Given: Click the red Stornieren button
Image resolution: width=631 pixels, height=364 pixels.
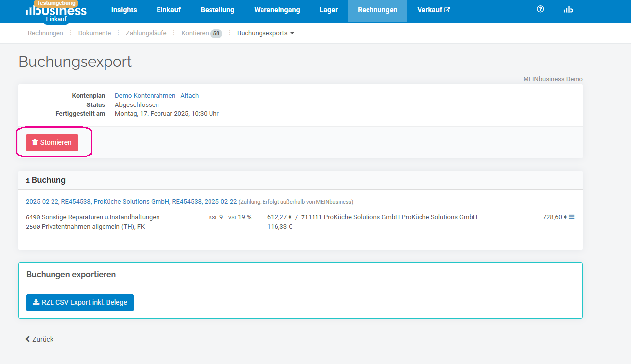Looking at the screenshot, I should point(52,142).
